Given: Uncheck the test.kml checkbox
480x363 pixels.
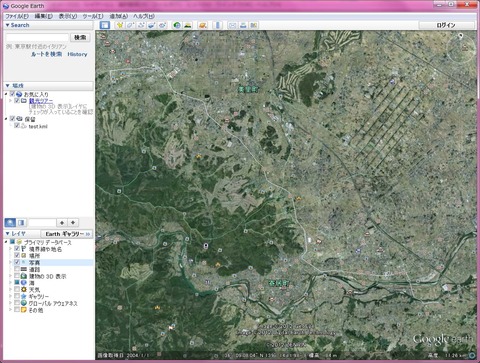Looking at the screenshot, I should tap(17, 126).
